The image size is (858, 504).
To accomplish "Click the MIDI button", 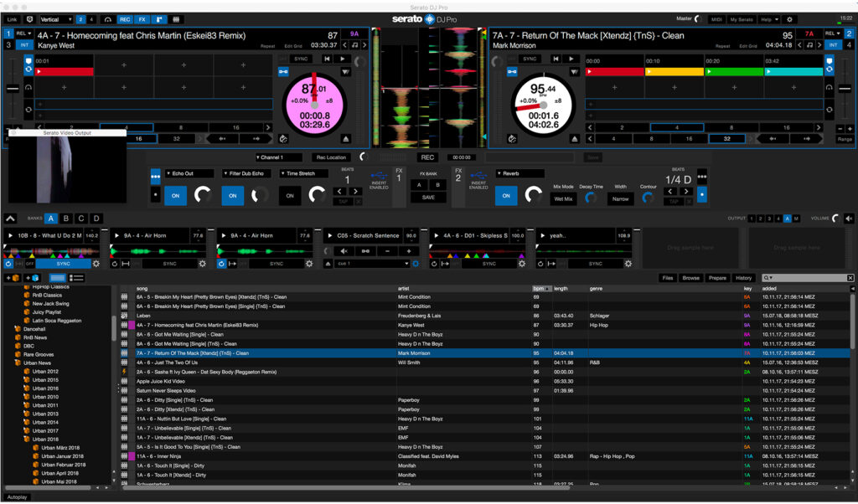I will (x=716, y=19).
